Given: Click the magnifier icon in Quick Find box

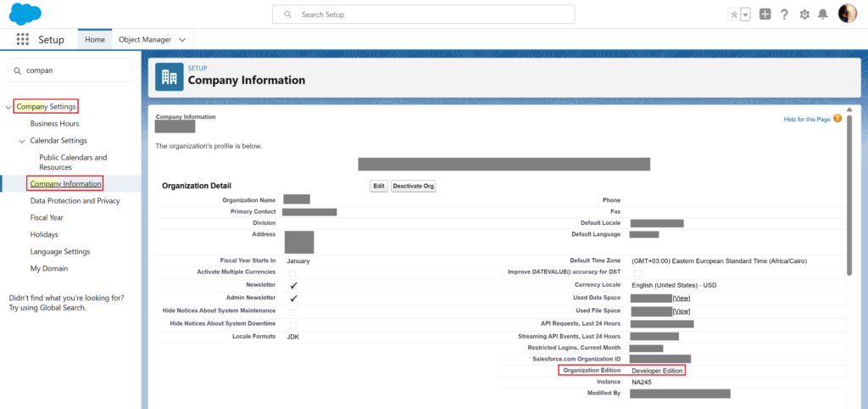Looking at the screenshot, I should (18, 71).
